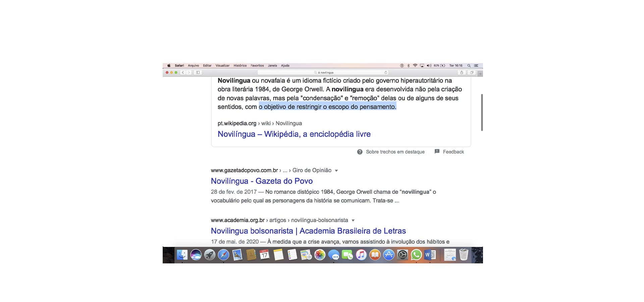Click the page vertical scrollbar
Image resolution: width=644 pixels, height=302 pixels.
click(x=482, y=112)
